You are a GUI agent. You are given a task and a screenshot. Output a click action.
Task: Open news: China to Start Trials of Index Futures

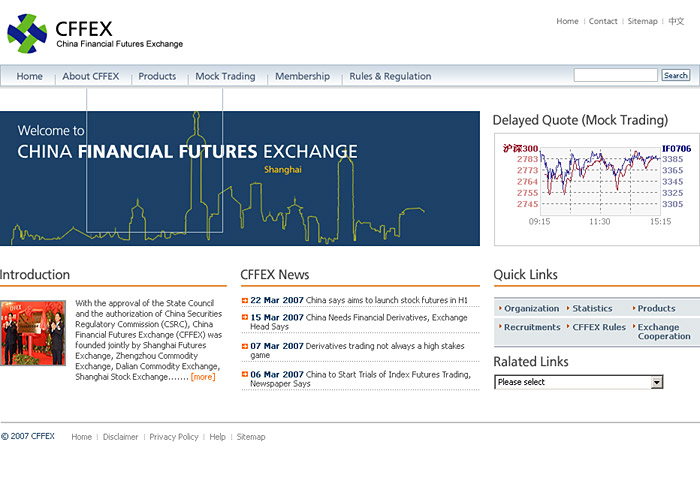(360, 378)
